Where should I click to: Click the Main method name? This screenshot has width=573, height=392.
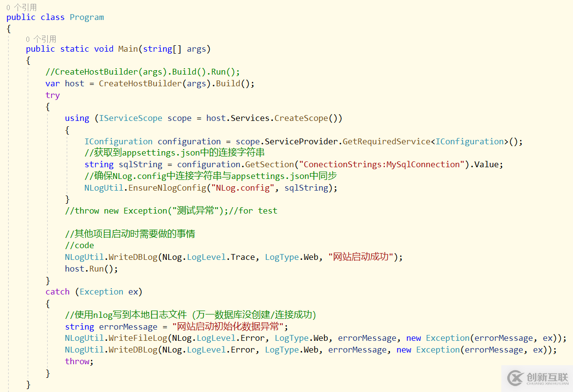click(x=127, y=48)
